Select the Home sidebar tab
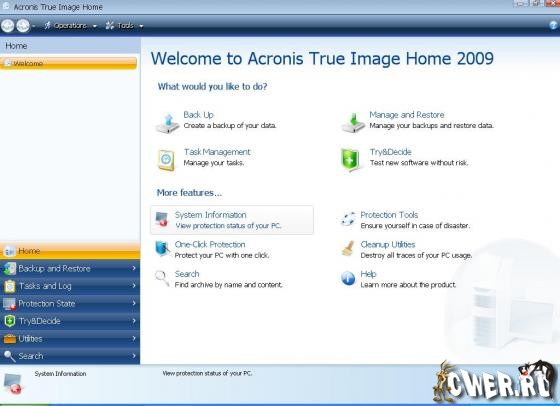The height and width of the screenshot is (406, 560). [70, 251]
